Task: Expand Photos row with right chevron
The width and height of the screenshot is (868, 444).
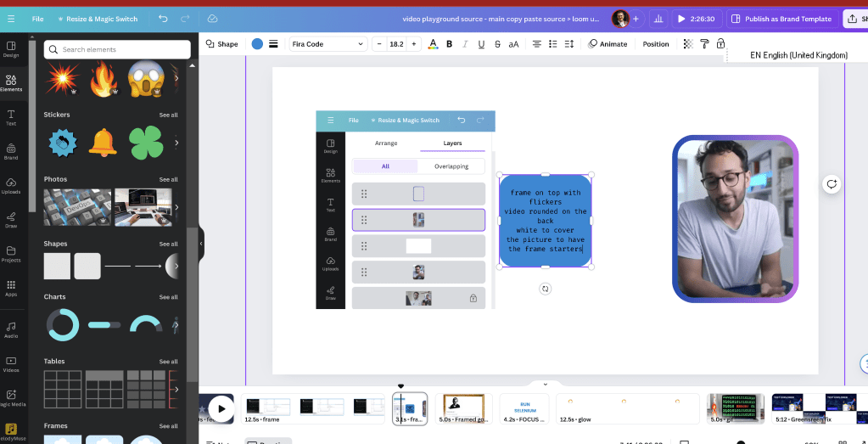Action: [x=176, y=207]
